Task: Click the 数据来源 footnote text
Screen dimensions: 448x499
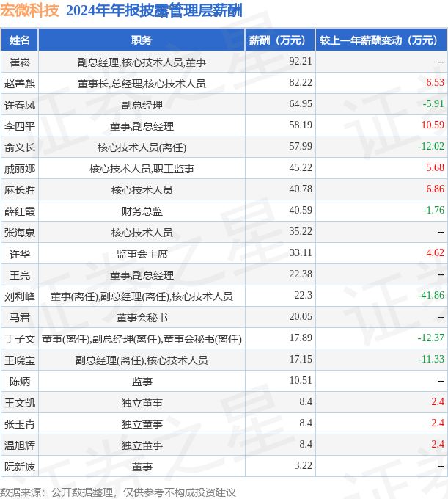Action: [117, 492]
